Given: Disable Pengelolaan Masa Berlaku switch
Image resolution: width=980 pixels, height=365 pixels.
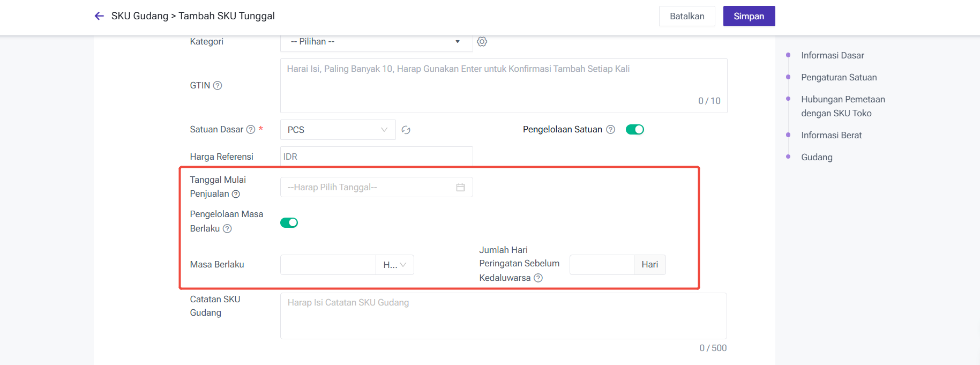Looking at the screenshot, I should coord(289,222).
